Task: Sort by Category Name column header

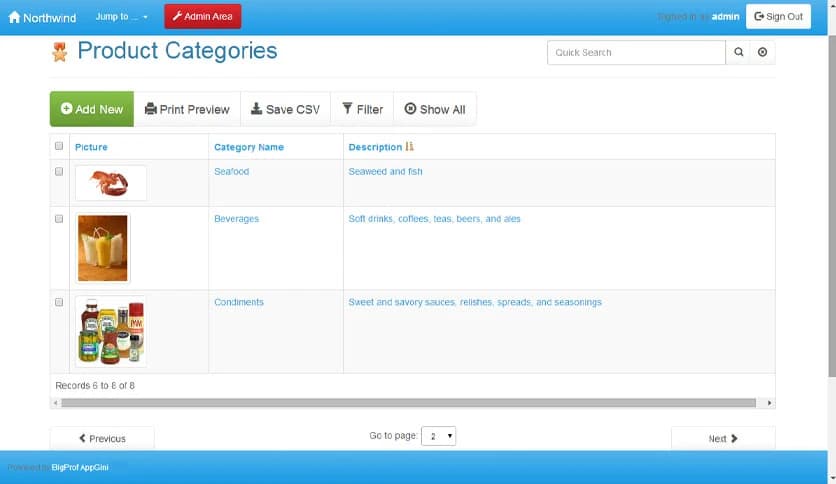Action: point(249,147)
